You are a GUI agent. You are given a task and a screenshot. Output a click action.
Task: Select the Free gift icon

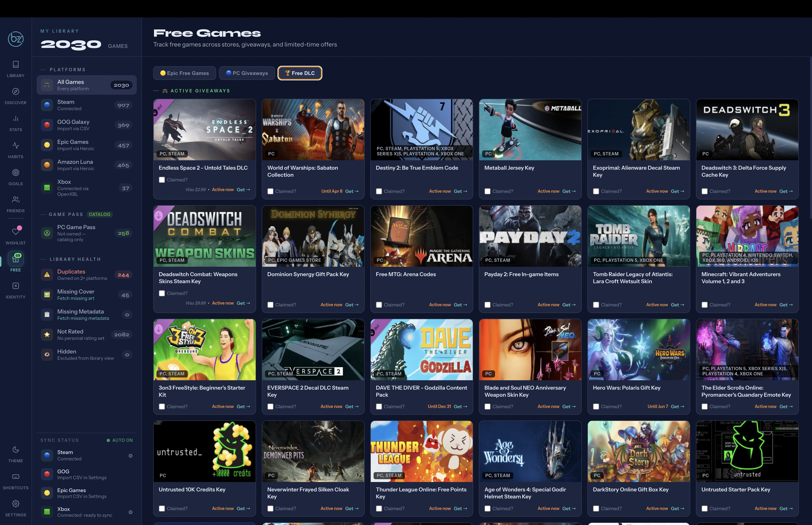point(16,259)
